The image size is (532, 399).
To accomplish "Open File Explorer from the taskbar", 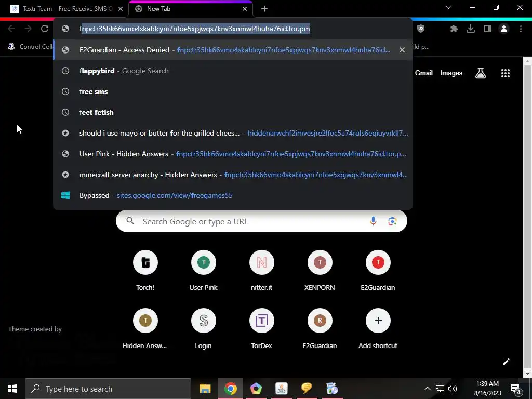I will click(x=205, y=389).
